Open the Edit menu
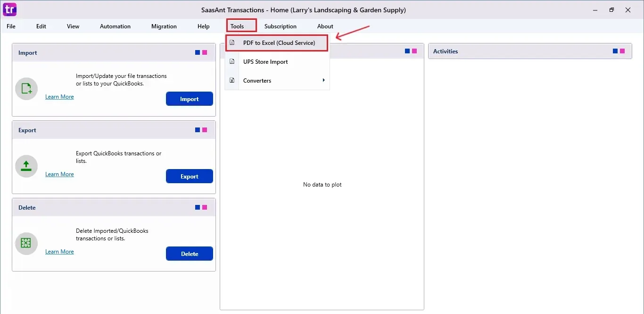The height and width of the screenshot is (314, 644). pyautogui.click(x=41, y=26)
